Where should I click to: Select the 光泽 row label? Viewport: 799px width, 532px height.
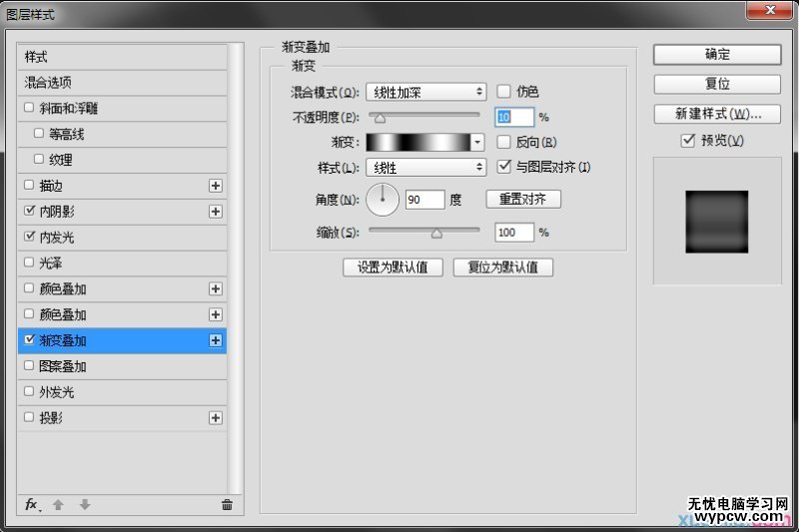coord(51,264)
